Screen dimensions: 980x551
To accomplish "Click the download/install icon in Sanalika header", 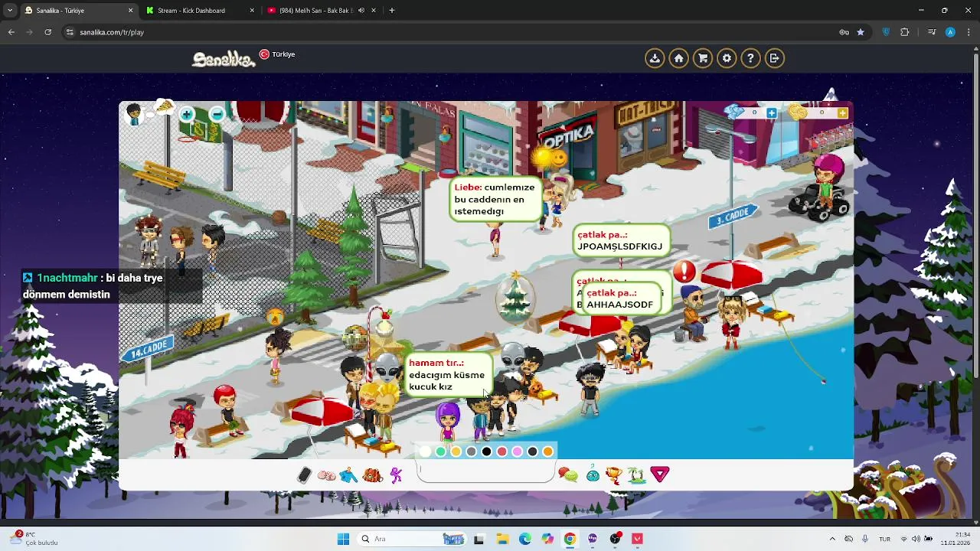I will 655,58.
